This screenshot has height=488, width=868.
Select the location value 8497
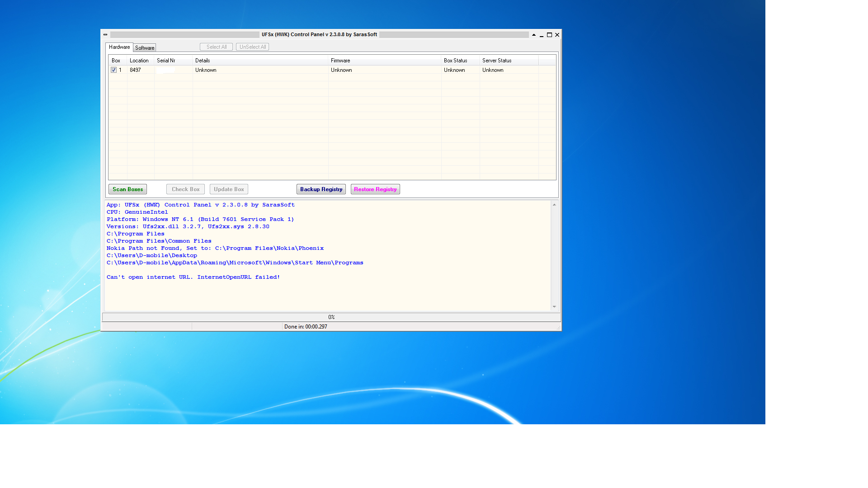pyautogui.click(x=135, y=70)
